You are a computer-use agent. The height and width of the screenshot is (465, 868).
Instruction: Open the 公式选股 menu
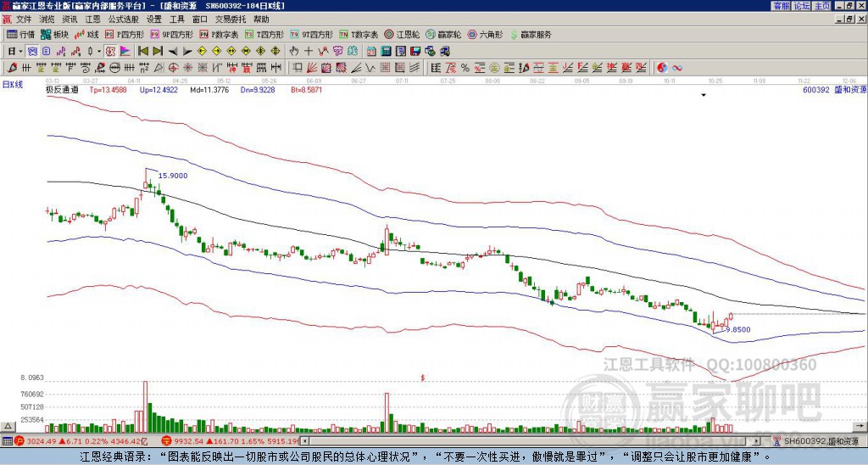coord(123,20)
